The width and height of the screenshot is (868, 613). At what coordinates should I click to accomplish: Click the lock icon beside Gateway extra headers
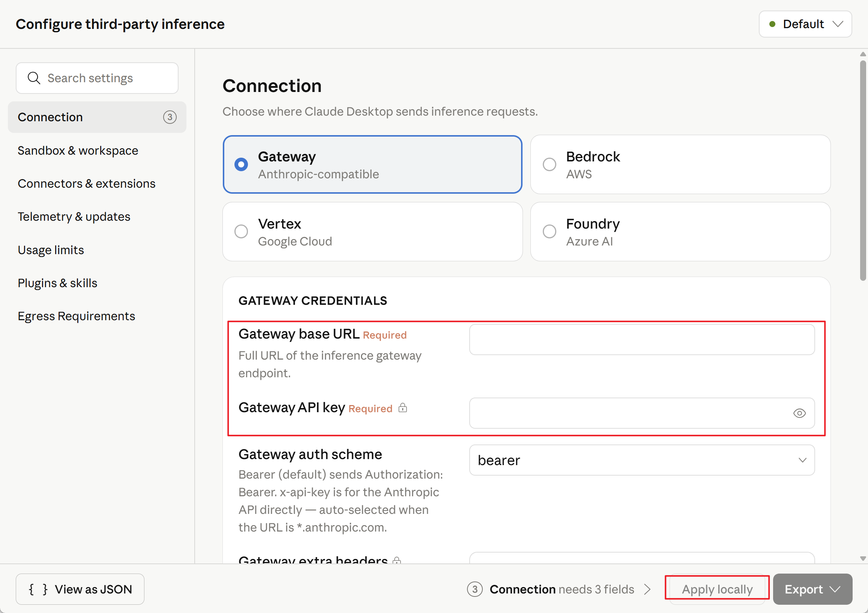tap(396, 560)
